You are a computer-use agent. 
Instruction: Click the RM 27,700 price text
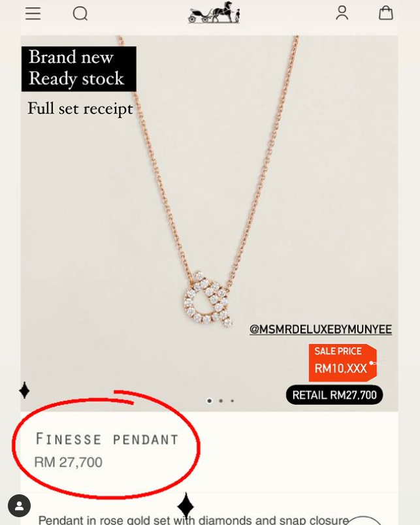69,462
